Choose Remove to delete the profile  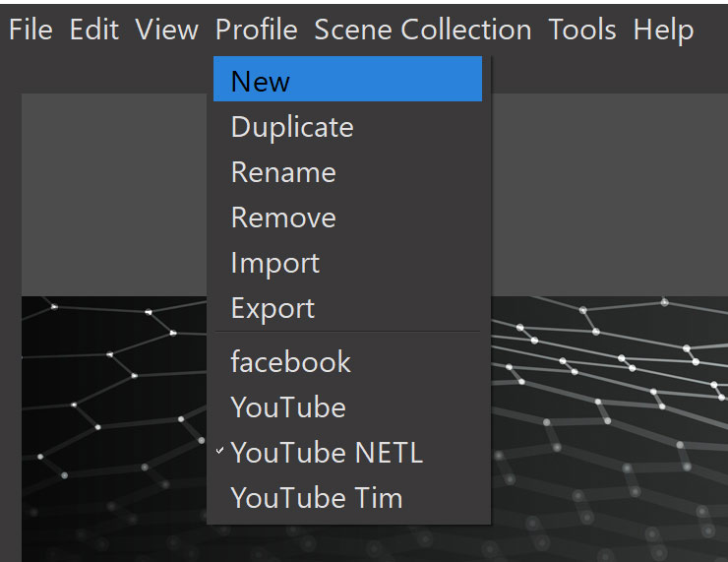coord(283,218)
